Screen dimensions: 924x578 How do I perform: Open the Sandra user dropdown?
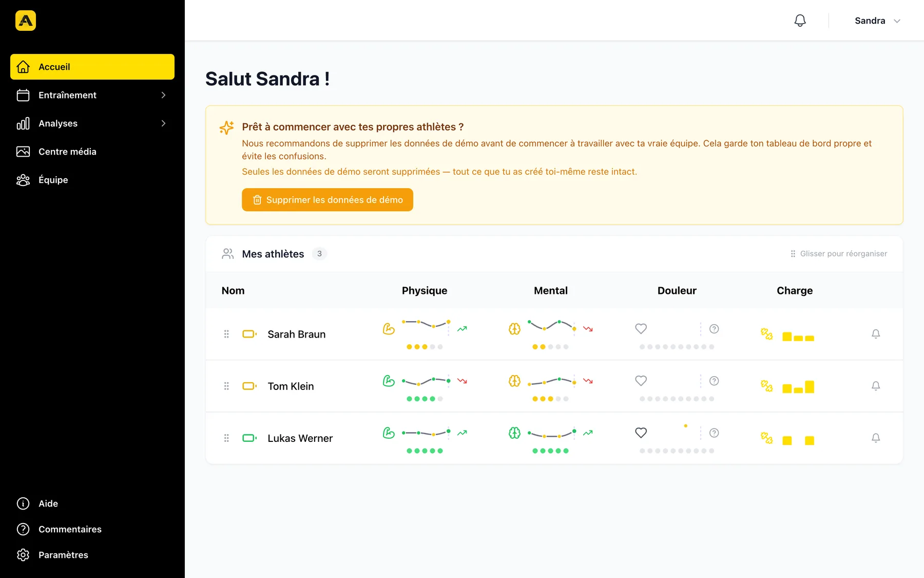pos(877,21)
